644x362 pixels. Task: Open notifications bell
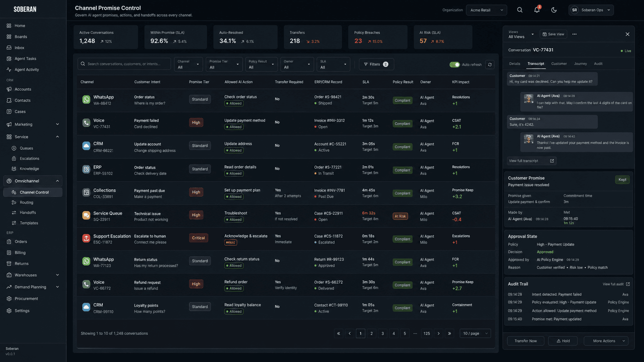(x=537, y=10)
